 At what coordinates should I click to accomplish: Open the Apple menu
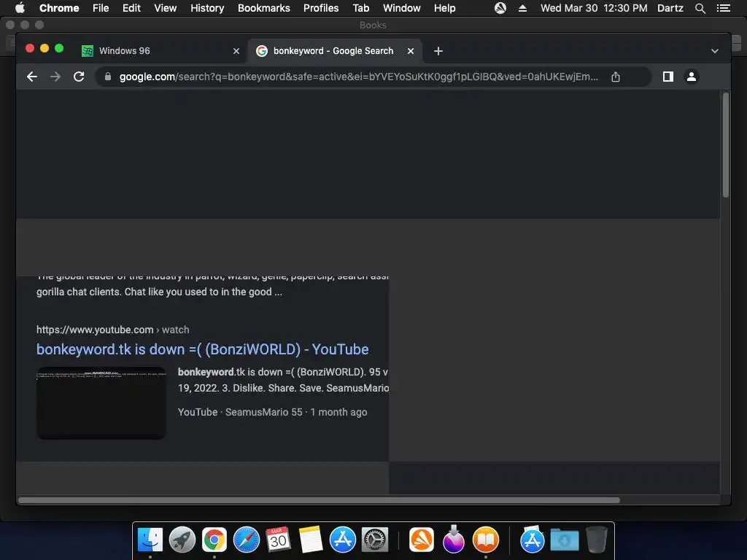click(20, 8)
